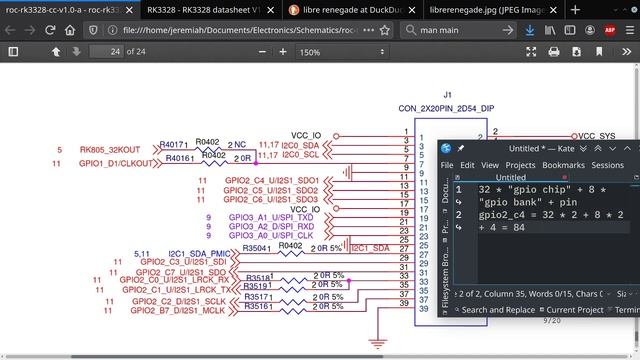Pin the Kate window with pin icon
The height and width of the screenshot is (360, 640).
click(460, 149)
